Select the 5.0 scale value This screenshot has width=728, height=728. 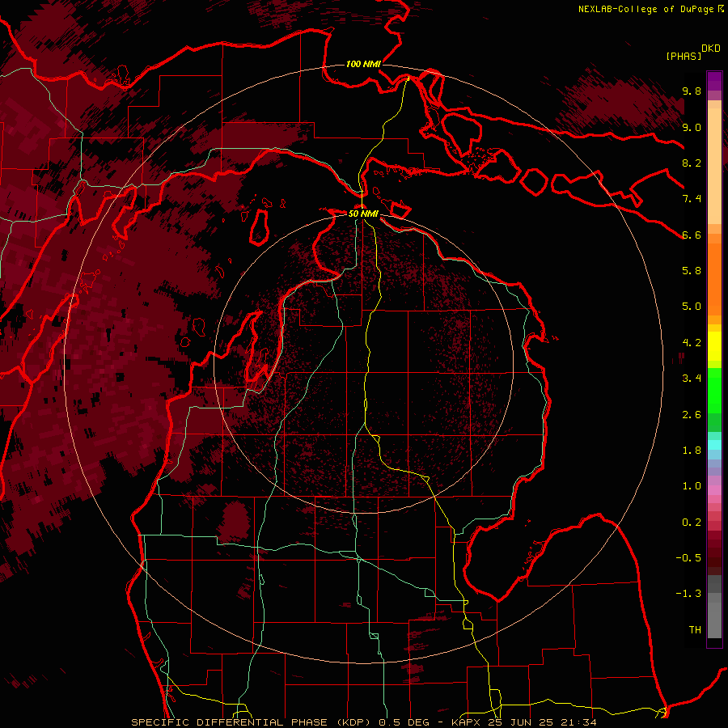coord(692,307)
